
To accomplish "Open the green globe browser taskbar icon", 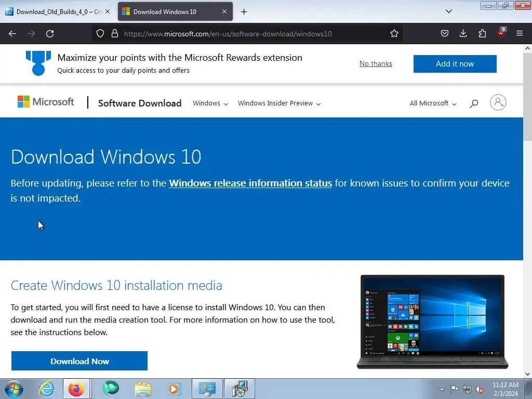I will coord(111,389).
